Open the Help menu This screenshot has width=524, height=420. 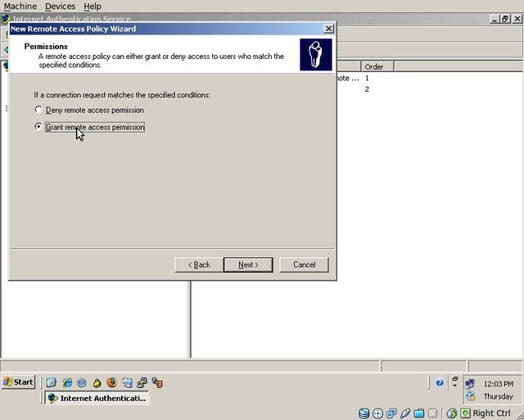93,6
